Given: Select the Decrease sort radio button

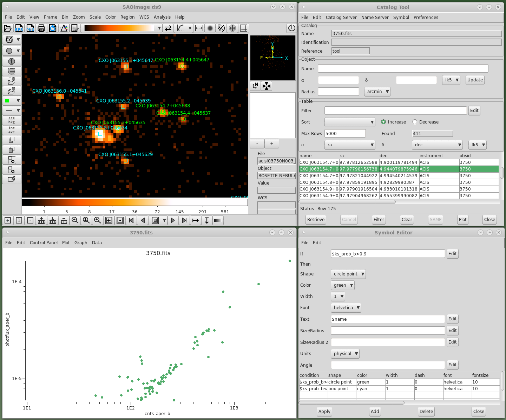Looking at the screenshot, I should click(x=415, y=122).
